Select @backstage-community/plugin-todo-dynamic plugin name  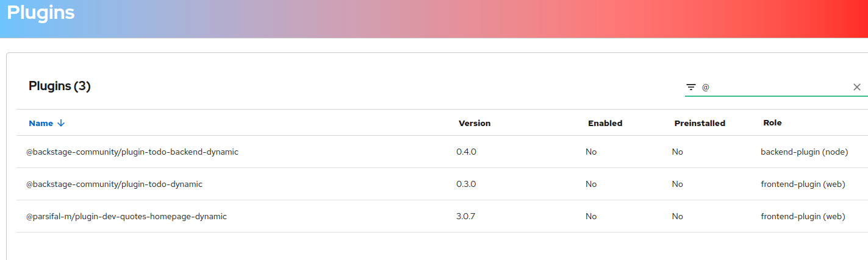pos(114,184)
